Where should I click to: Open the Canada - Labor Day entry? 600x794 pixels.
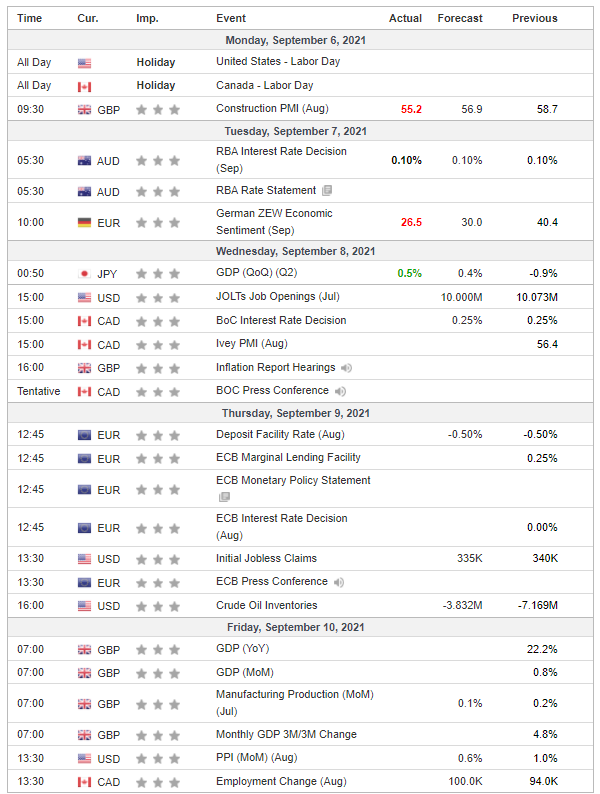coord(265,85)
